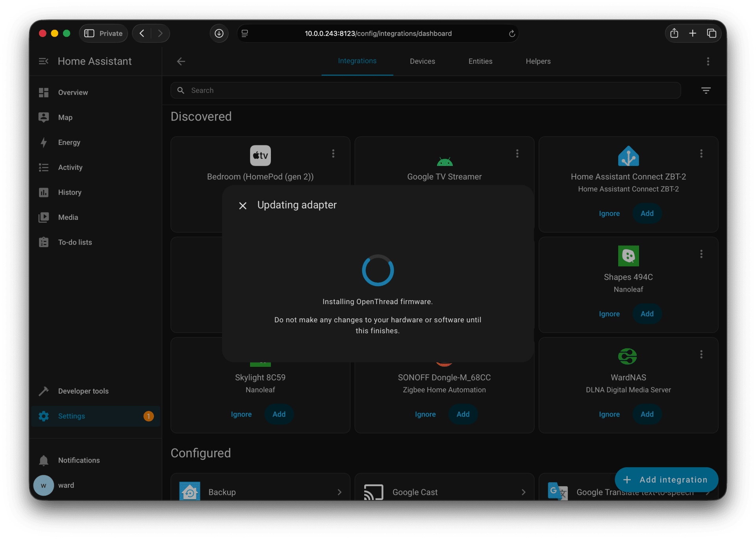Switch to the Helpers tab
756x539 pixels.
point(538,61)
